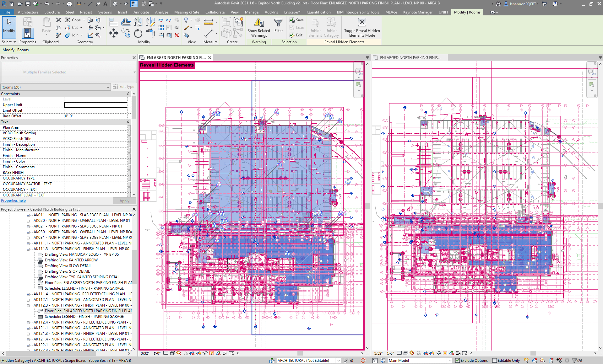Click the Rotate tool icon
The height and width of the screenshot is (364, 603).
coord(138,33)
